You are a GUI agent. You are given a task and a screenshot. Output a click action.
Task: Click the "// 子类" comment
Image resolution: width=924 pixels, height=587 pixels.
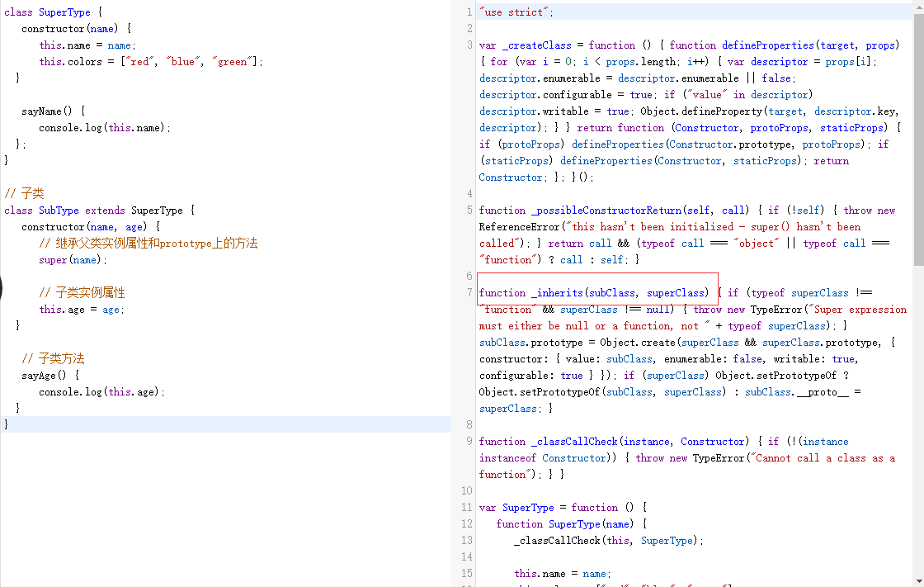(x=26, y=193)
